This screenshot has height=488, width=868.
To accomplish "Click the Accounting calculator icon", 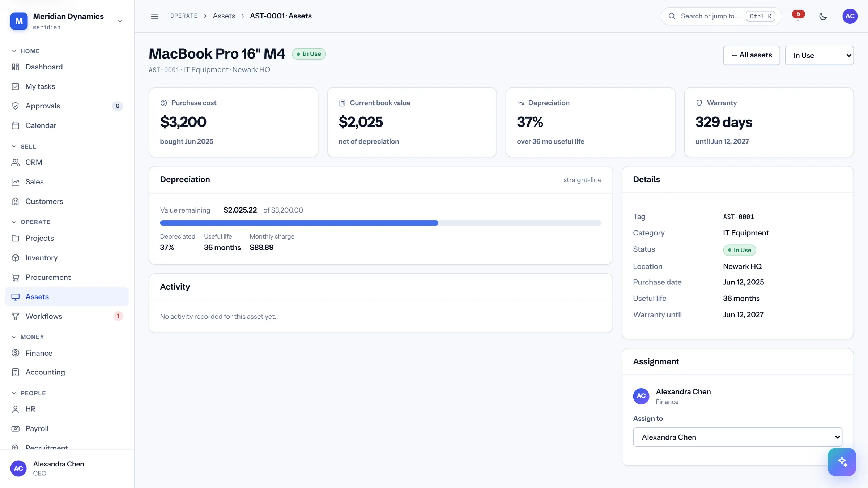I will (x=15, y=372).
